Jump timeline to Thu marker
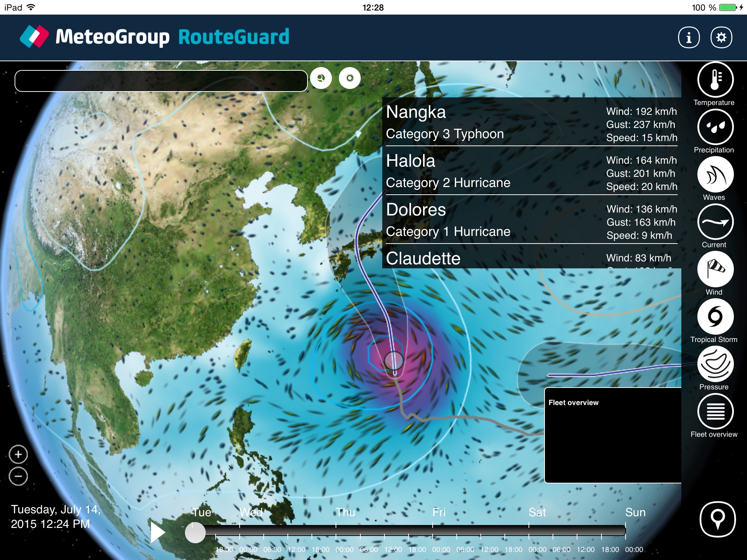The height and width of the screenshot is (560, 747). point(345,512)
